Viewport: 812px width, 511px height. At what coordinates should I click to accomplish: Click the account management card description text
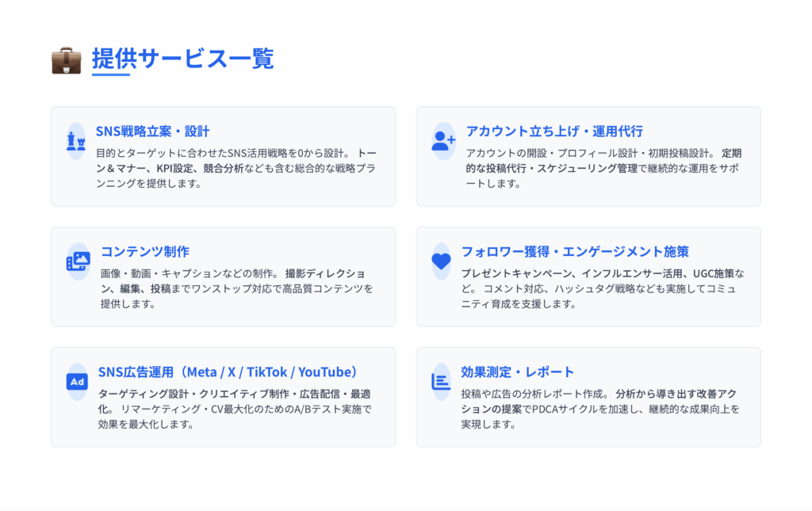(x=603, y=169)
